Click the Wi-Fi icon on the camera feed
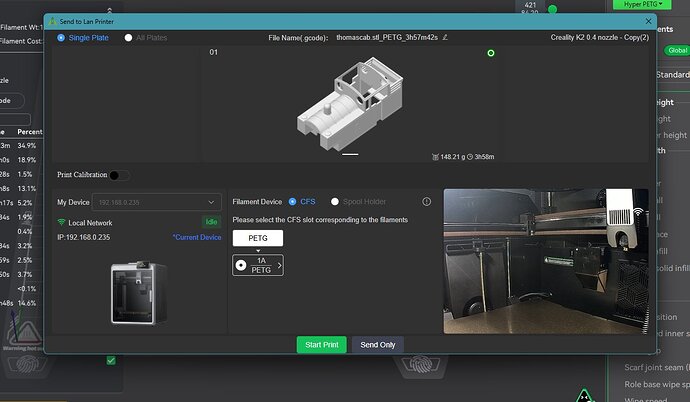The height and width of the screenshot is (402, 690). (x=638, y=212)
